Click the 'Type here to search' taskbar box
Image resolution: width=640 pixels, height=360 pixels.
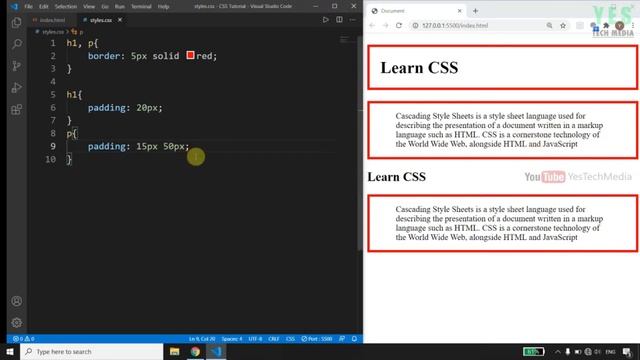(x=91, y=351)
